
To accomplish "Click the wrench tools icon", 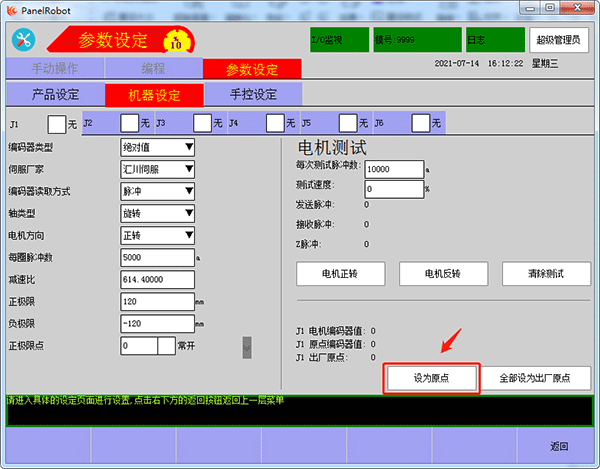I will point(24,40).
